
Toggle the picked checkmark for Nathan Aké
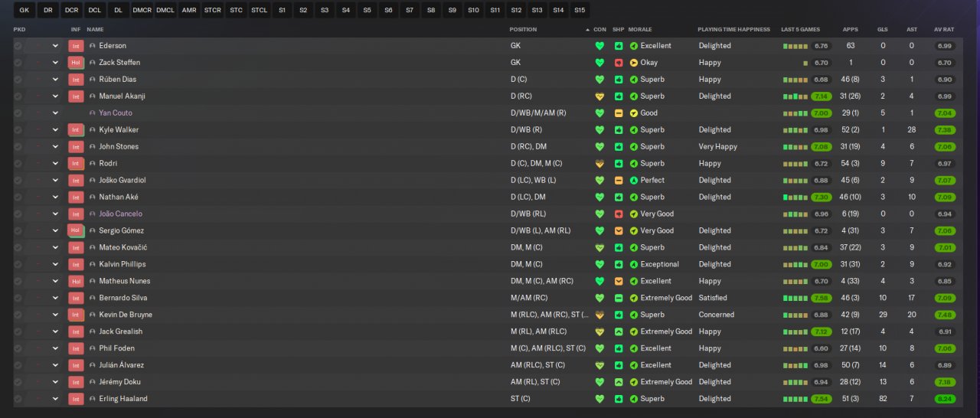point(18,198)
